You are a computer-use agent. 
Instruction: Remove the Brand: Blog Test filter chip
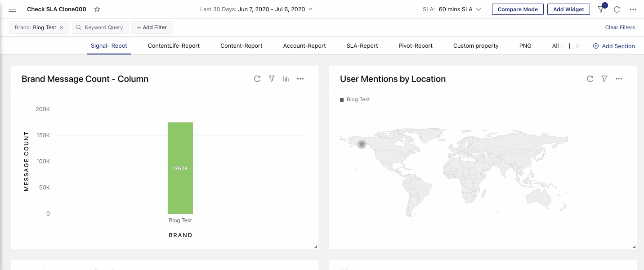pyautogui.click(x=62, y=27)
